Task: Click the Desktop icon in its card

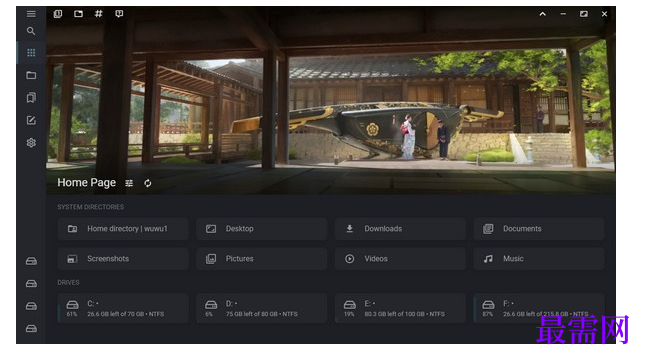Action: [x=211, y=229]
